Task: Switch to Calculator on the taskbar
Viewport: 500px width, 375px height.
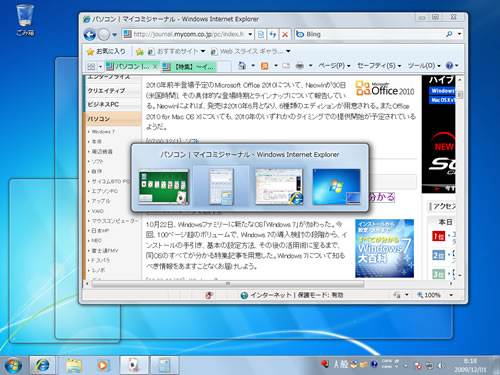Action: (x=164, y=365)
